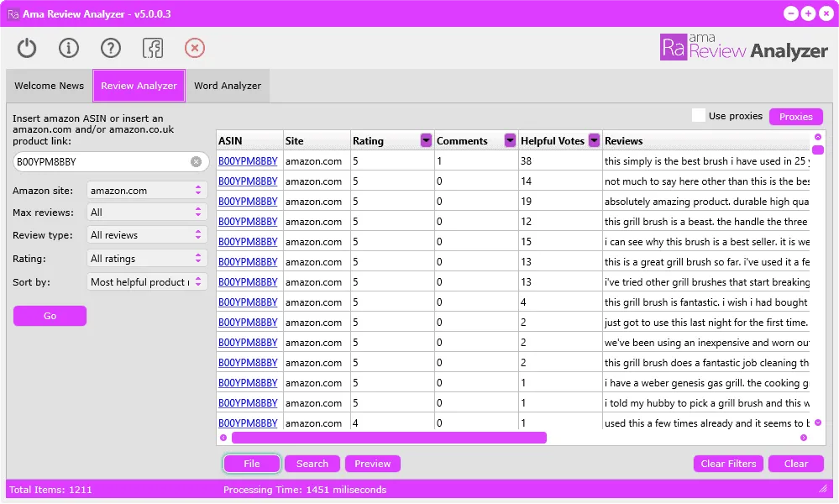The width and height of the screenshot is (839, 504).
Task: Click scroll-right arrow of horizontal scrollbar
Action: [803, 438]
